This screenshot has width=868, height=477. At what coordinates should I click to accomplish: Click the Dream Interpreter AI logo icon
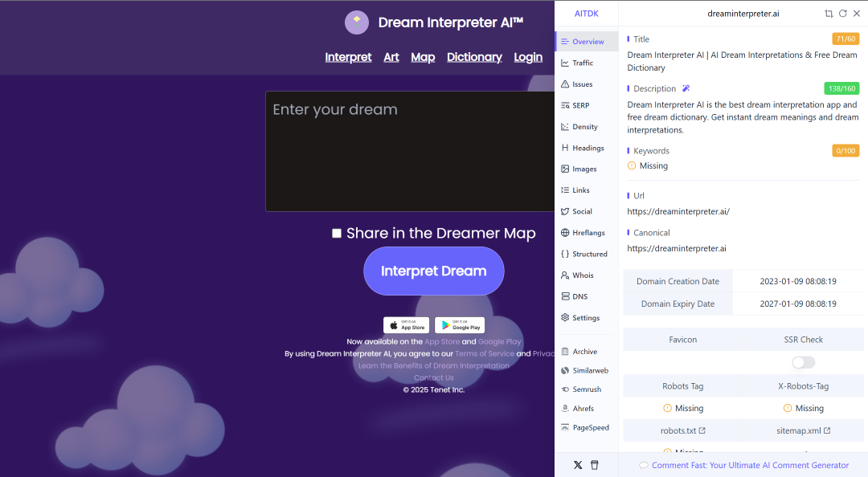(x=357, y=22)
